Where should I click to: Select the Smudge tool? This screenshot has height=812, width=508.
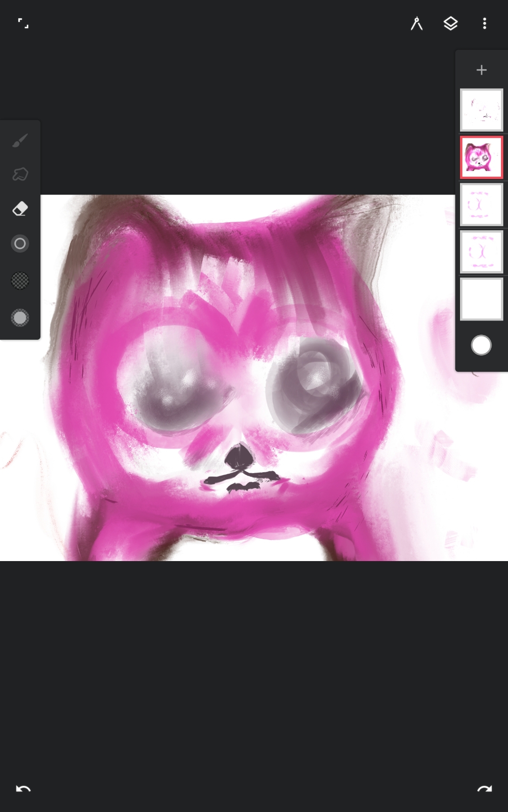(x=20, y=174)
